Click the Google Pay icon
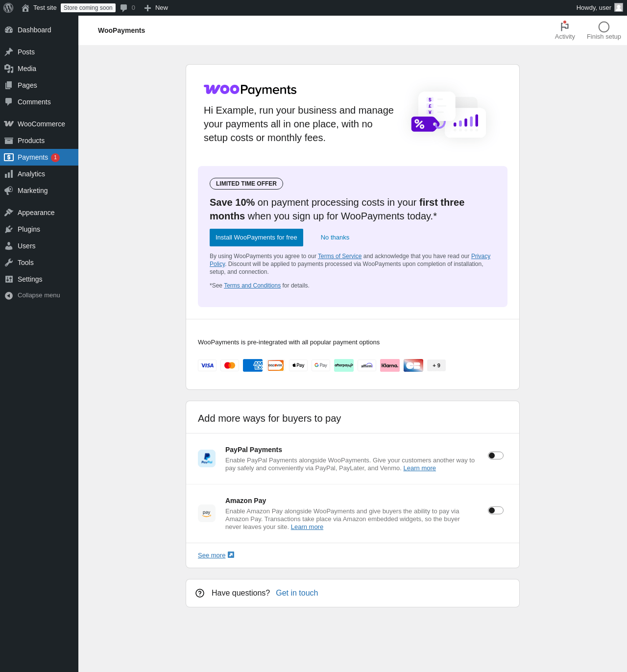The image size is (627, 672). click(321, 365)
